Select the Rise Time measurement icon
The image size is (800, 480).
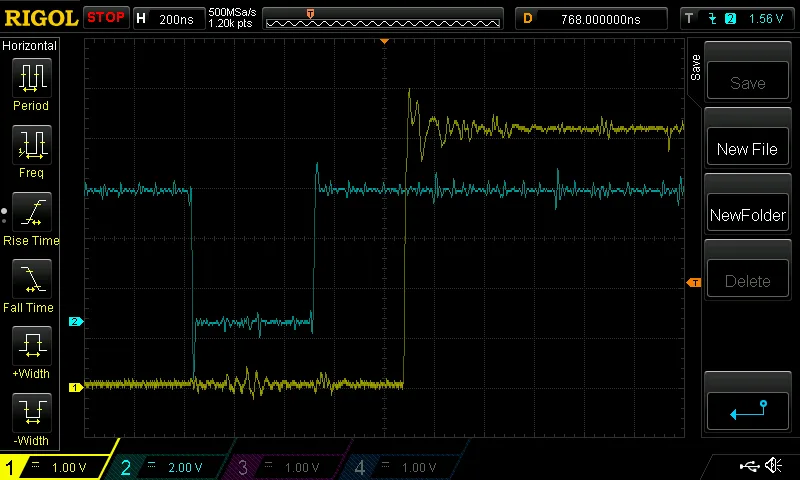point(32,212)
